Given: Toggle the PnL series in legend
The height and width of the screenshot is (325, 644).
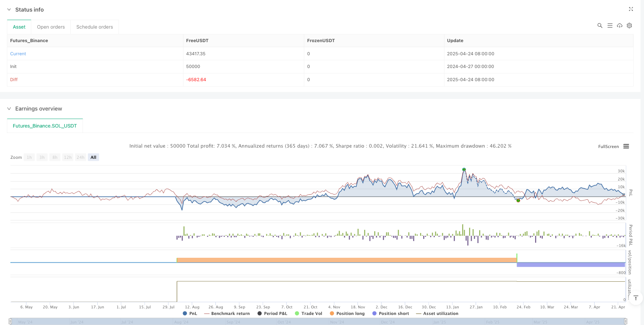Looking at the screenshot, I should [x=190, y=313].
